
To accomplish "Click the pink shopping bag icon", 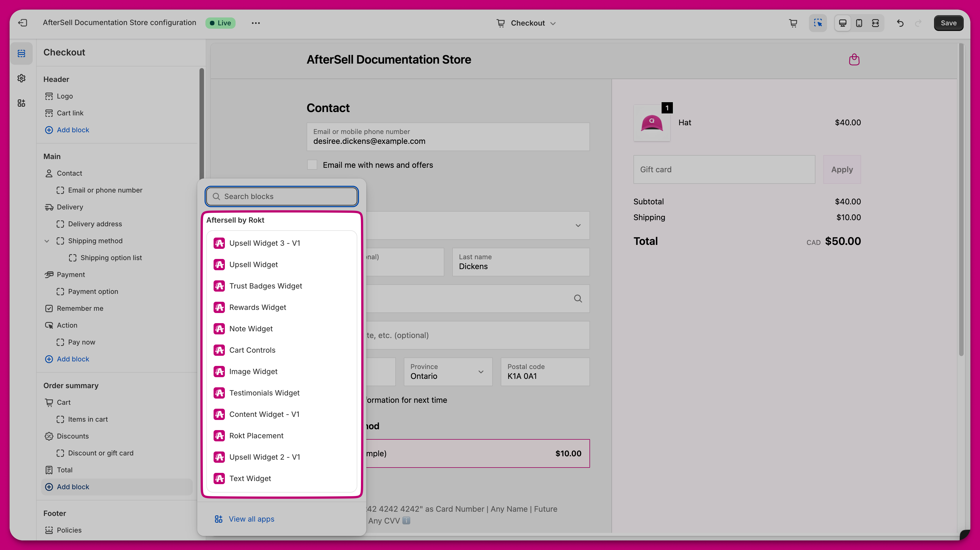I will 854,60.
